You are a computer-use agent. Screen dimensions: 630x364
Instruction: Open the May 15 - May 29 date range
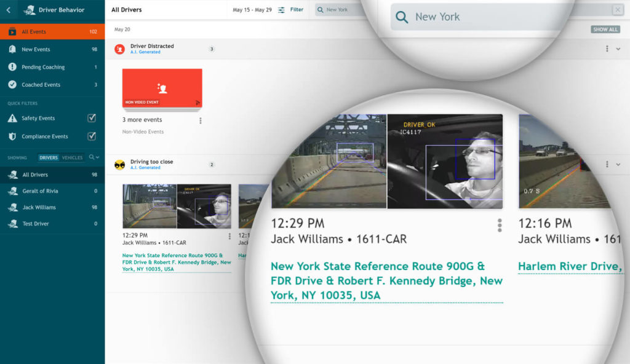(252, 10)
